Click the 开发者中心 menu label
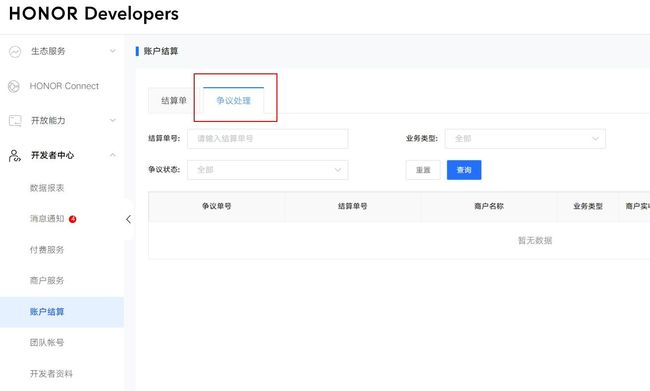Viewport: 650px width, 391px height. [x=52, y=155]
